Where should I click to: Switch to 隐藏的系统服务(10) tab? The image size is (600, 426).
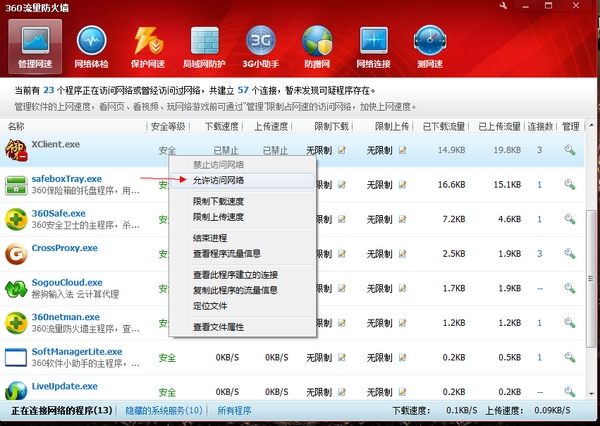pyautogui.click(x=164, y=411)
